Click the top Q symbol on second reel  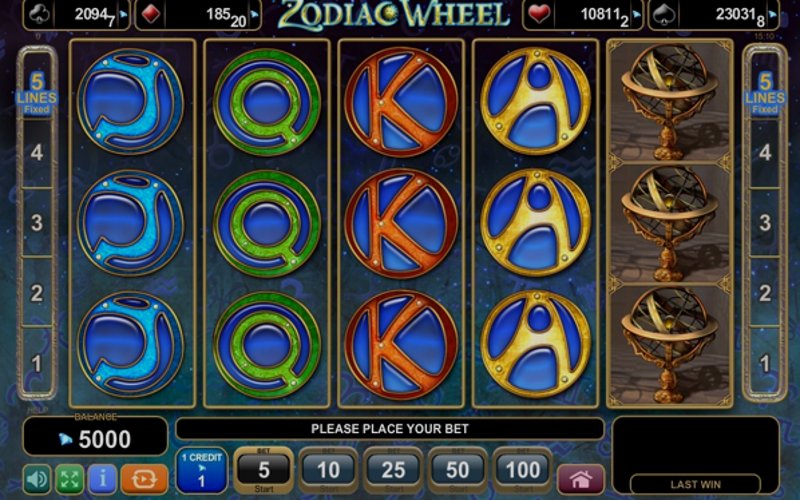(267, 102)
